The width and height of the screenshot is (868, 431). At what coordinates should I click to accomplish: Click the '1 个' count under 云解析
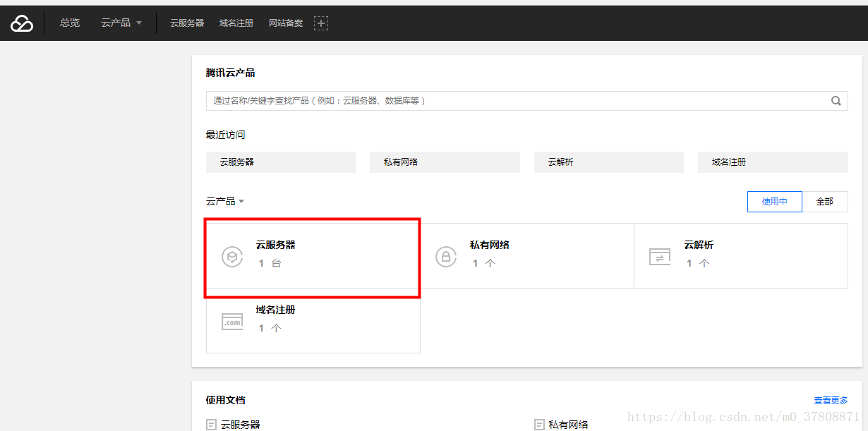tap(697, 263)
